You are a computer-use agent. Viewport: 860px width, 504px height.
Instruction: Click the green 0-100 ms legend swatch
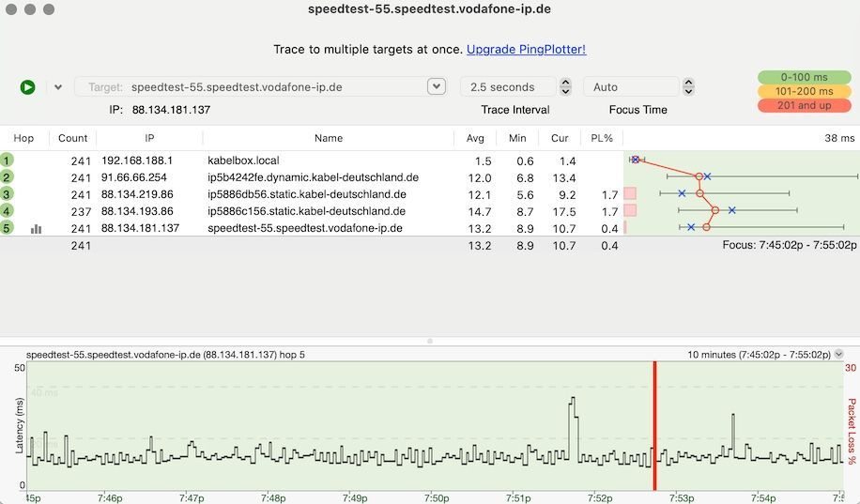[805, 77]
